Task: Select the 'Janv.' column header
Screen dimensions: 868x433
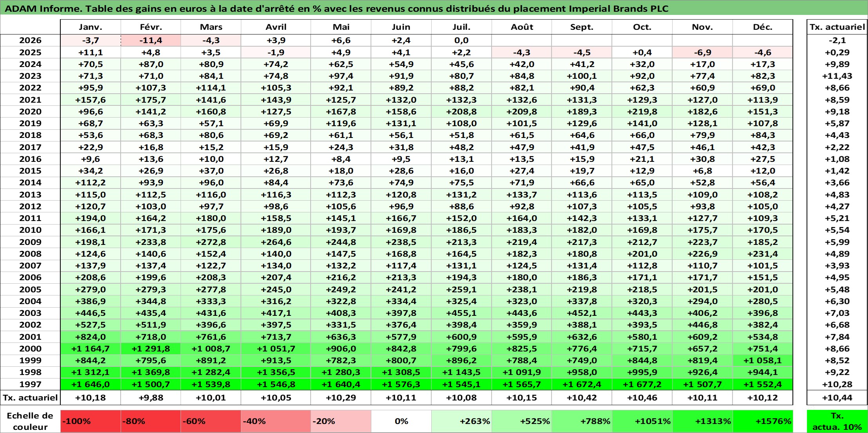Action: [90, 27]
